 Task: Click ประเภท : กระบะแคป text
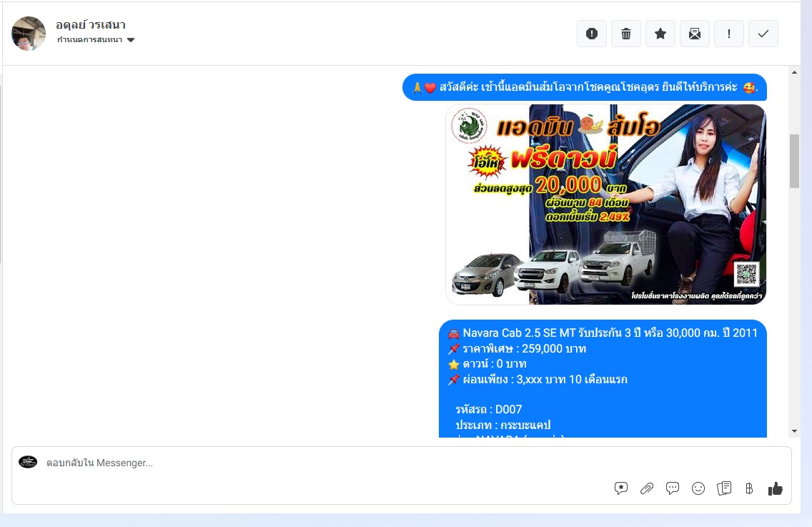[x=502, y=425]
